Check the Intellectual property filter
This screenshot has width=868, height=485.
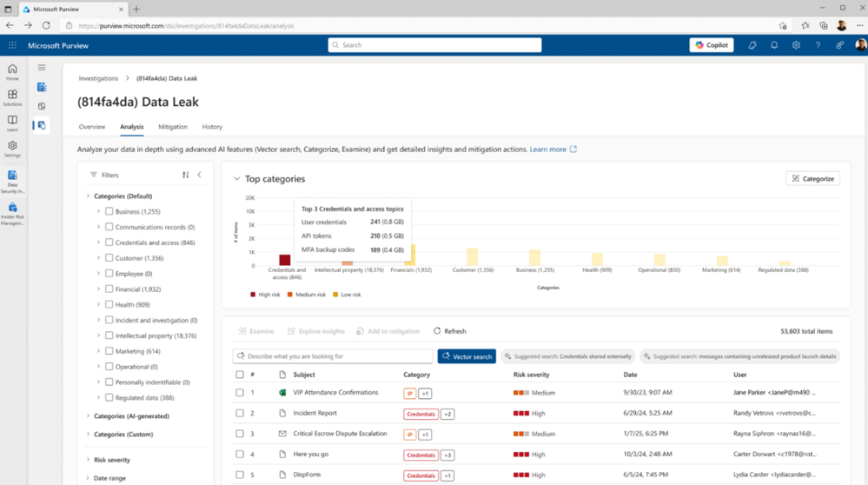pyautogui.click(x=109, y=336)
